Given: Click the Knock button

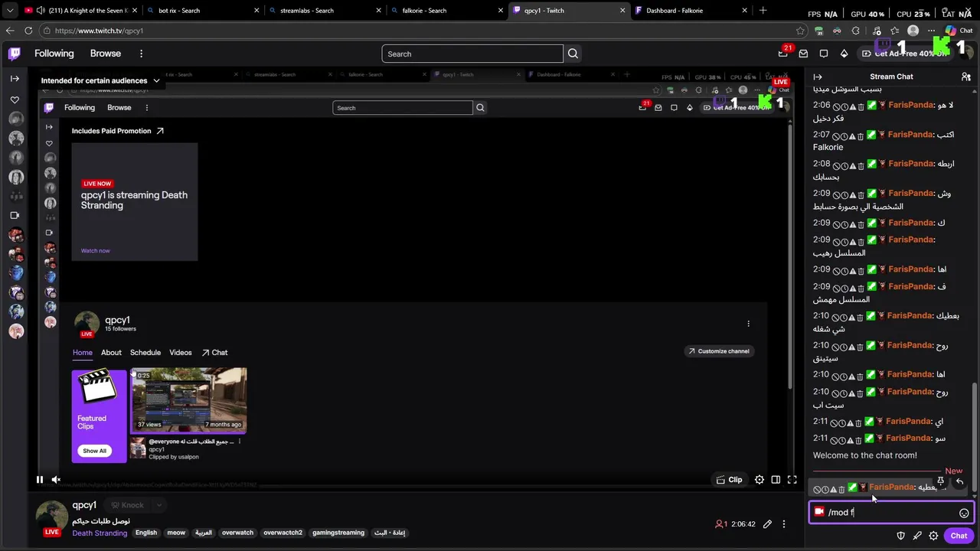Looking at the screenshot, I should [128, 505].
